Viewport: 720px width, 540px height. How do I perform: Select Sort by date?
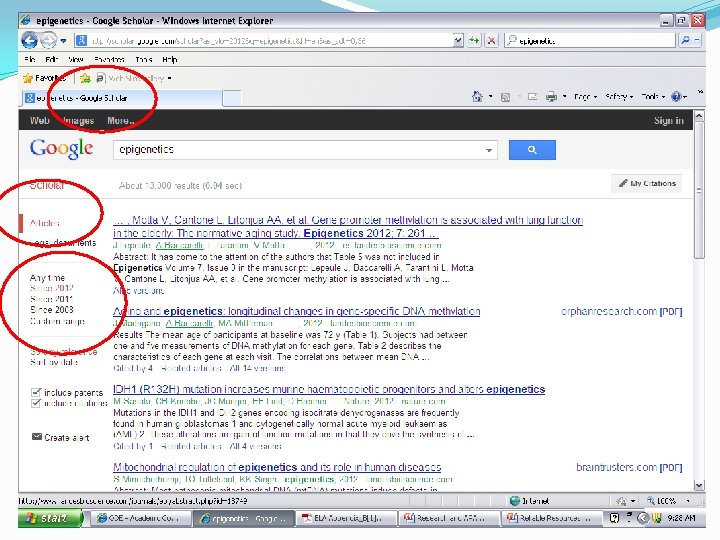[x=54, y=362]
